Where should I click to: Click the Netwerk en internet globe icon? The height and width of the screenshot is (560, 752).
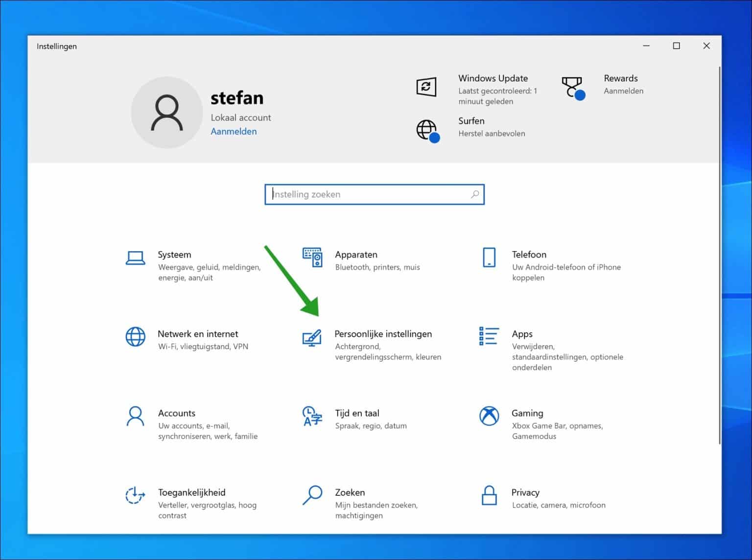(x=135, y=337)
